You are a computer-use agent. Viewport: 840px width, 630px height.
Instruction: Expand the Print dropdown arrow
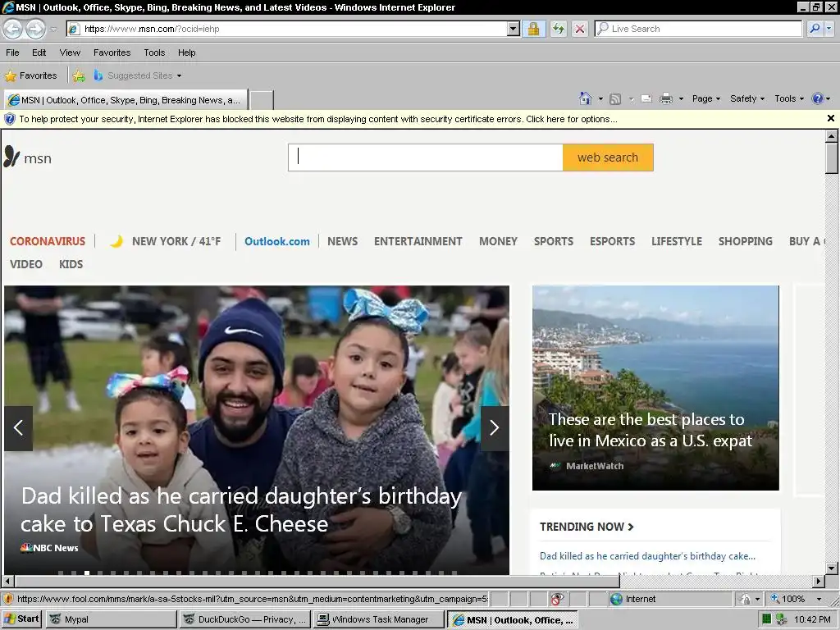(681, 98)
